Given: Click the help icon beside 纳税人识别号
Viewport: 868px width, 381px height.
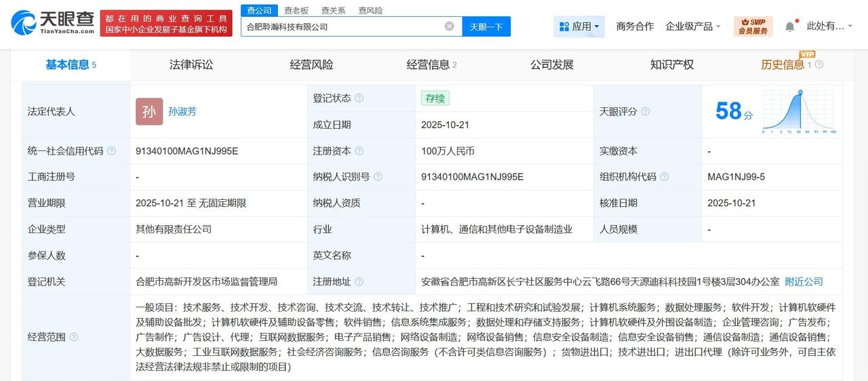Looking at the screenshot, I should tap(378, 177).
